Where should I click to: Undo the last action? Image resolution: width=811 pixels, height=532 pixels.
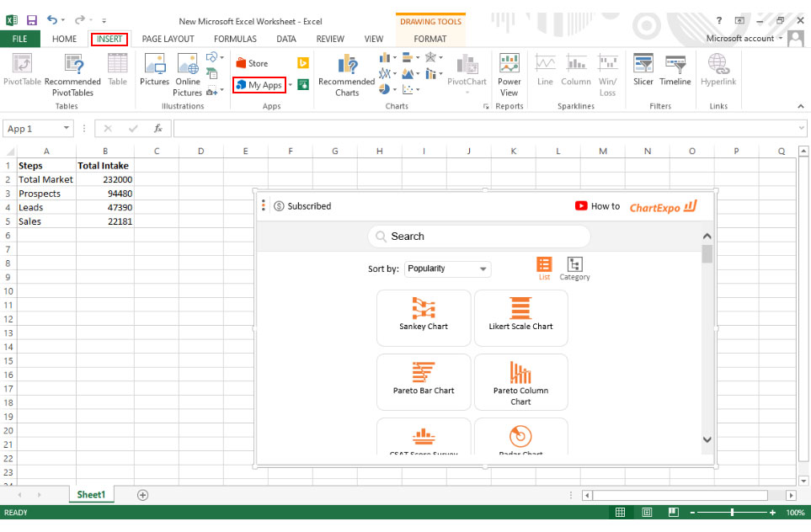coord(52,20)
